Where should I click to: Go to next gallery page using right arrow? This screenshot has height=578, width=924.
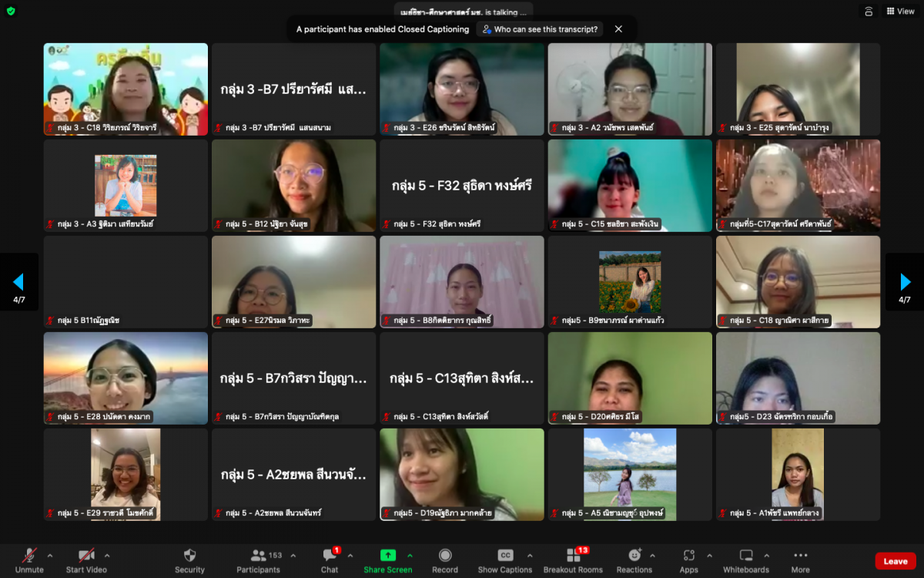tap(906, 282)
